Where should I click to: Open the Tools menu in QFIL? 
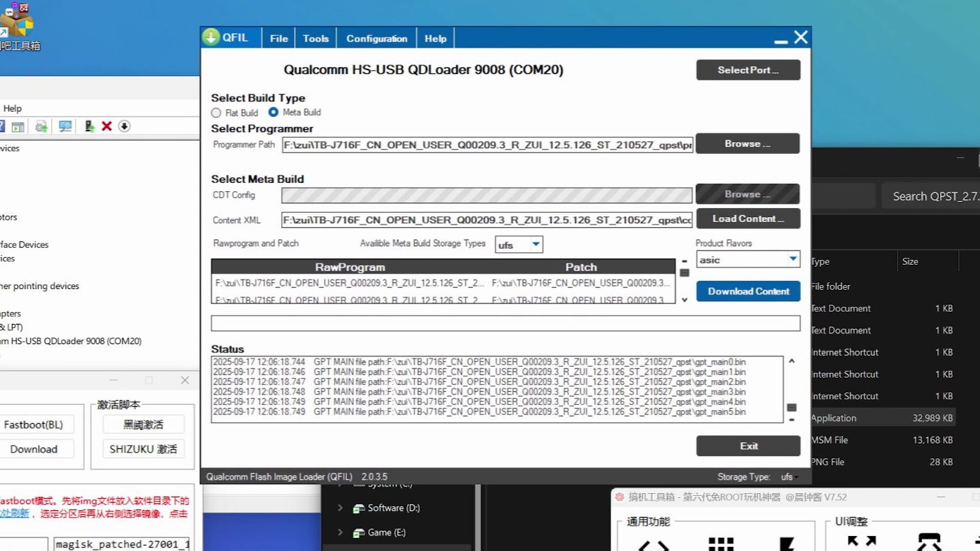pyautogui.click(x=316, y=38)
